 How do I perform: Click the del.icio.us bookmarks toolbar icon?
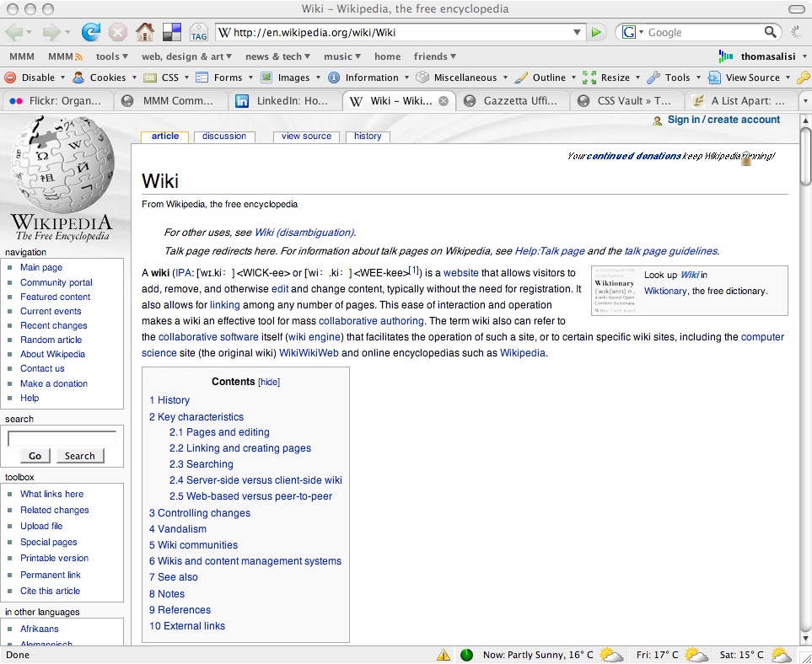[x=172, y=32]
